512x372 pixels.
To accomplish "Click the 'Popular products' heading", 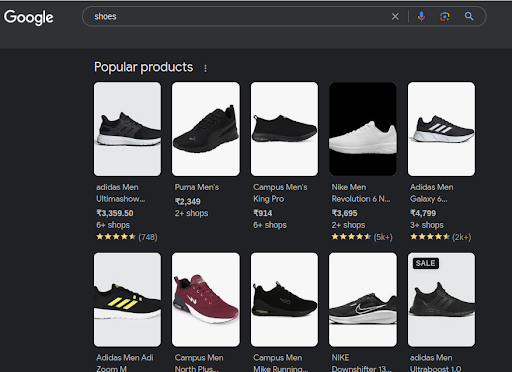I will (143, 67).
